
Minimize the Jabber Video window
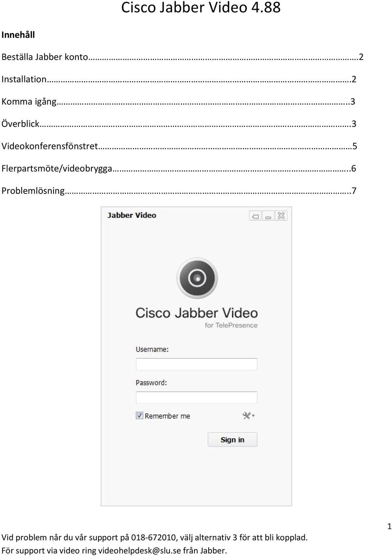coord(268,216)
